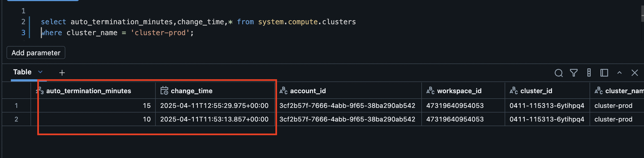Click the filter funnel icon

(x=574, y=73)
